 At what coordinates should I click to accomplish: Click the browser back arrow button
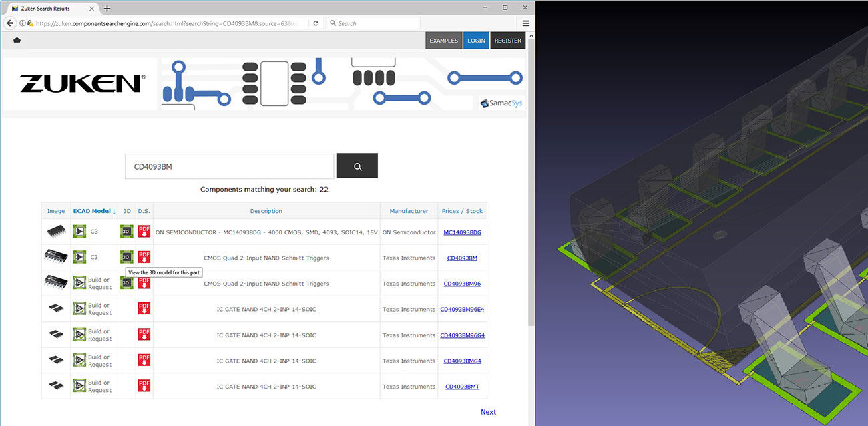click(x=10, y=23)
